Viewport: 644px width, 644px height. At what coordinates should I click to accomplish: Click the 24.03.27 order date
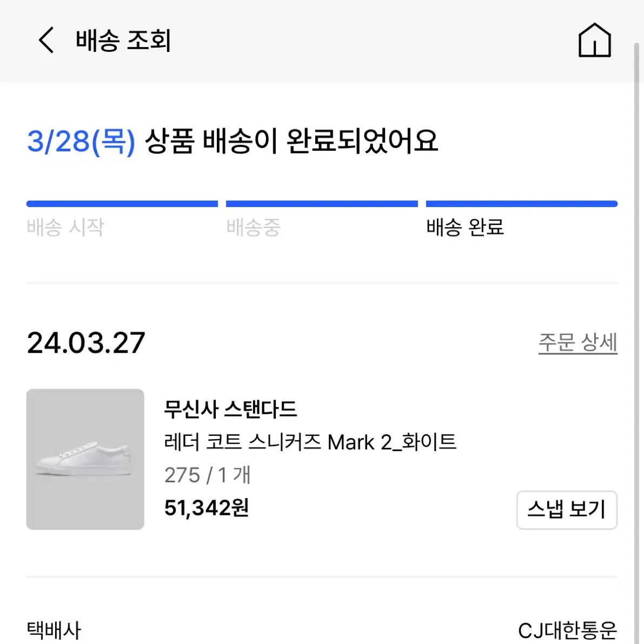click(x=86, y=342)
